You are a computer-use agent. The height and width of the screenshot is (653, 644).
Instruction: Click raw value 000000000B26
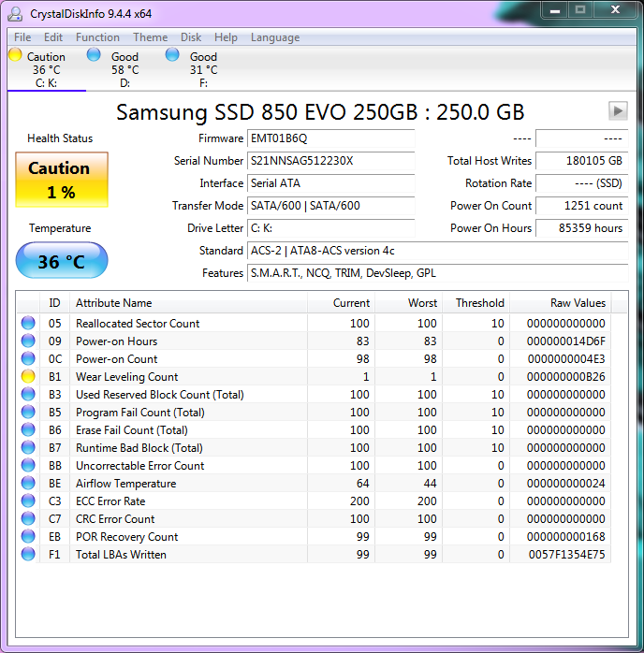[x=565, y=376]
